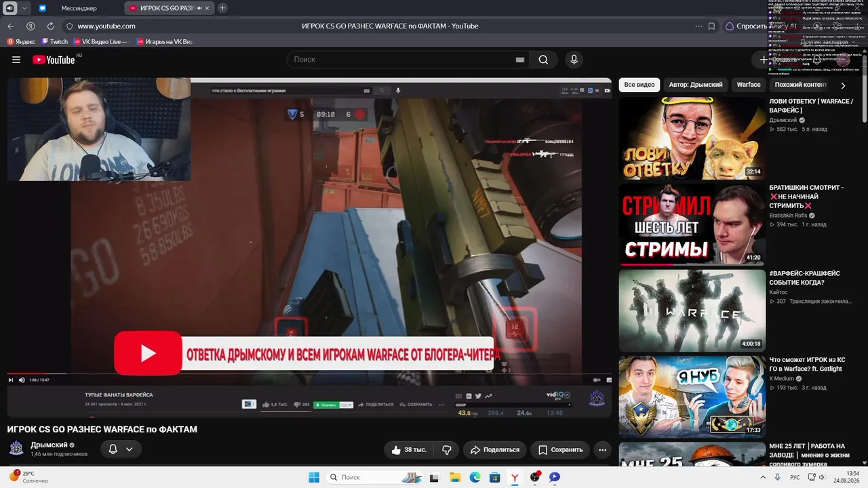Mute the video player volume
The image size is (868, 488).
coord(22,380)
